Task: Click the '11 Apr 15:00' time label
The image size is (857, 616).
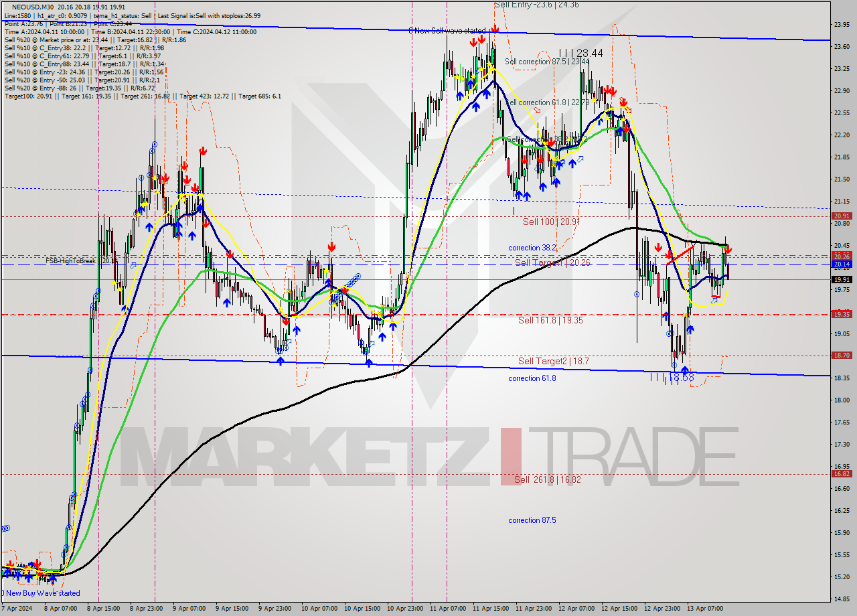Action: point(491,609)
